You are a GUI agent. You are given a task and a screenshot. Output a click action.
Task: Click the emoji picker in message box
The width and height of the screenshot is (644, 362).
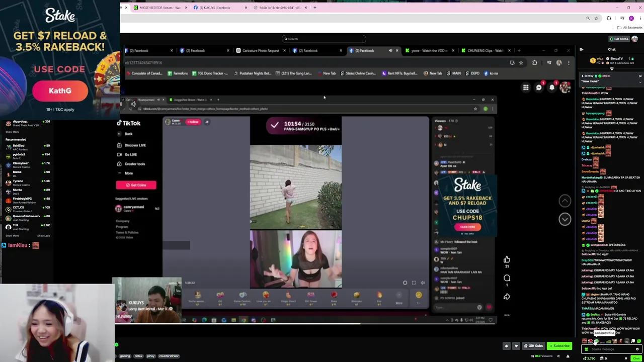coord(637,349)
